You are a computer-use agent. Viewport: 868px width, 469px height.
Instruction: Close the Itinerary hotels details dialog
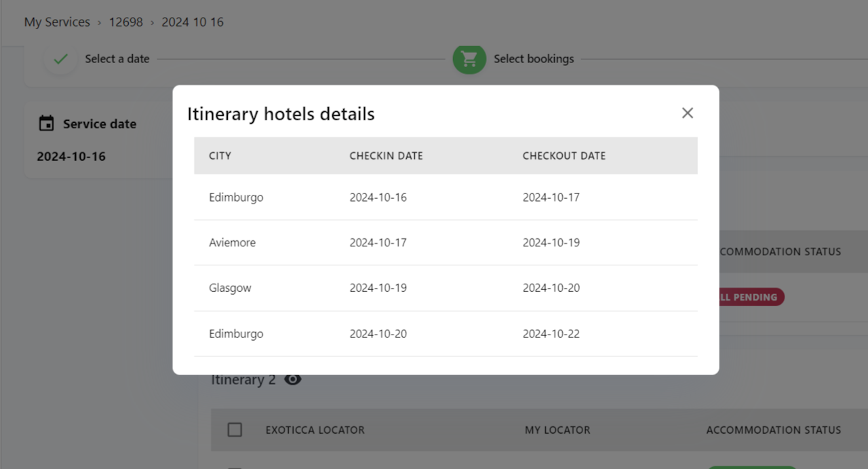tap(688, 113)
